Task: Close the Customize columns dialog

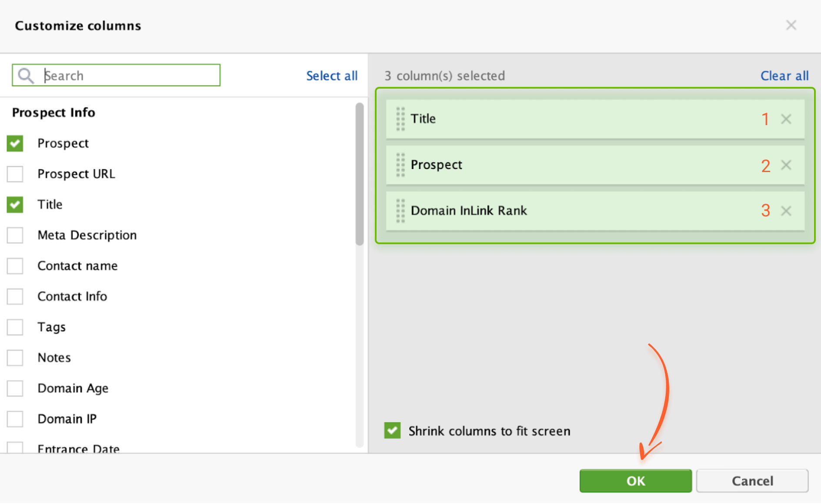Action: 791,25
